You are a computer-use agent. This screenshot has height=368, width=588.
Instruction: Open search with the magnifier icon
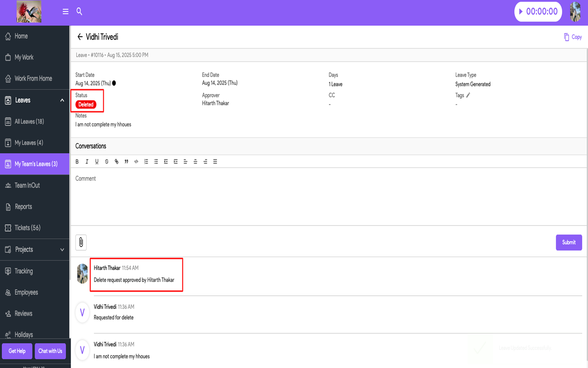tap(79, 11)
